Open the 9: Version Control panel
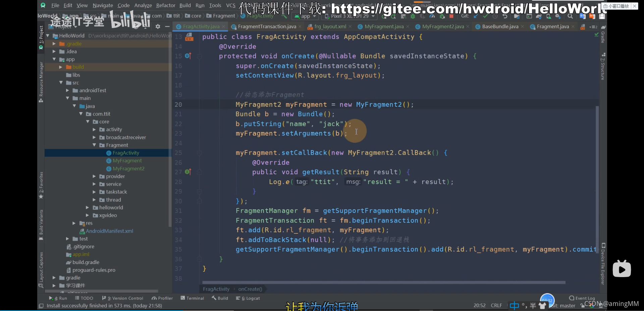 [x=122, y=298]
